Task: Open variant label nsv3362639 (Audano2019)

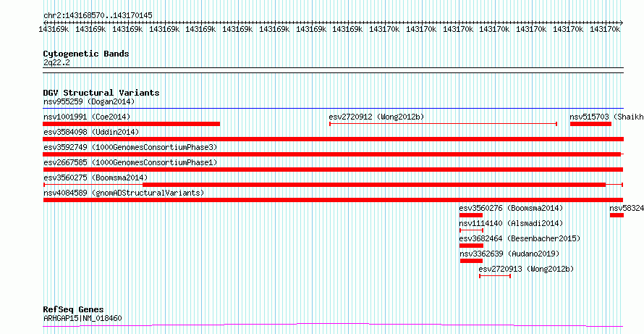Action: tap(509, 254)
